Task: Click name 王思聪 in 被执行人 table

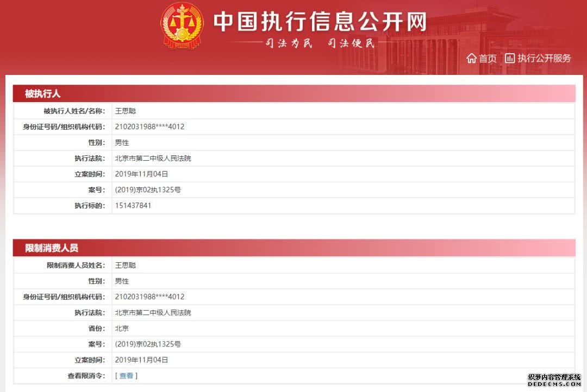Action: [x=126, y=111]
